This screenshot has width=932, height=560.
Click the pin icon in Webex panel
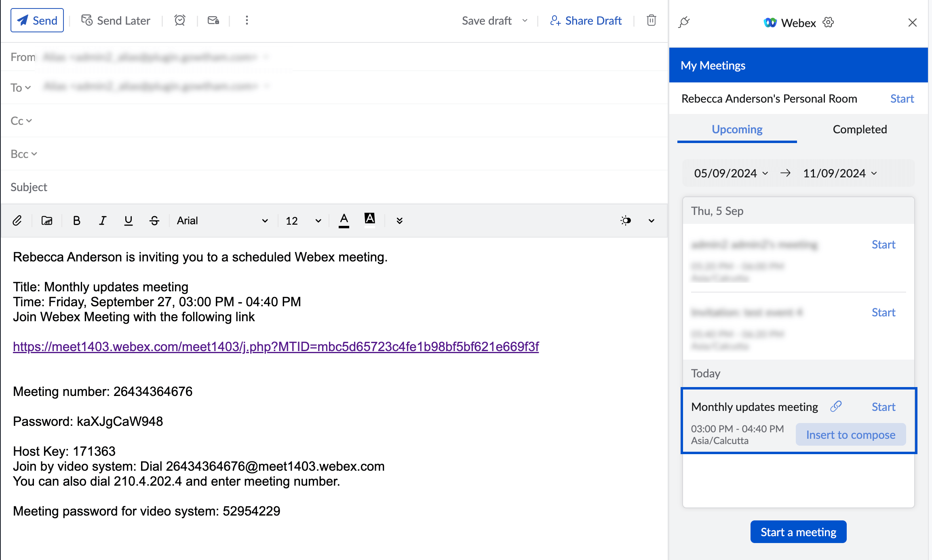click(x=684, y=22)
